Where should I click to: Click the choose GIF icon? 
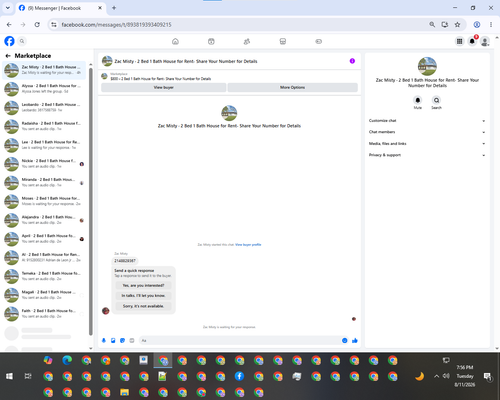pos(132,340)
